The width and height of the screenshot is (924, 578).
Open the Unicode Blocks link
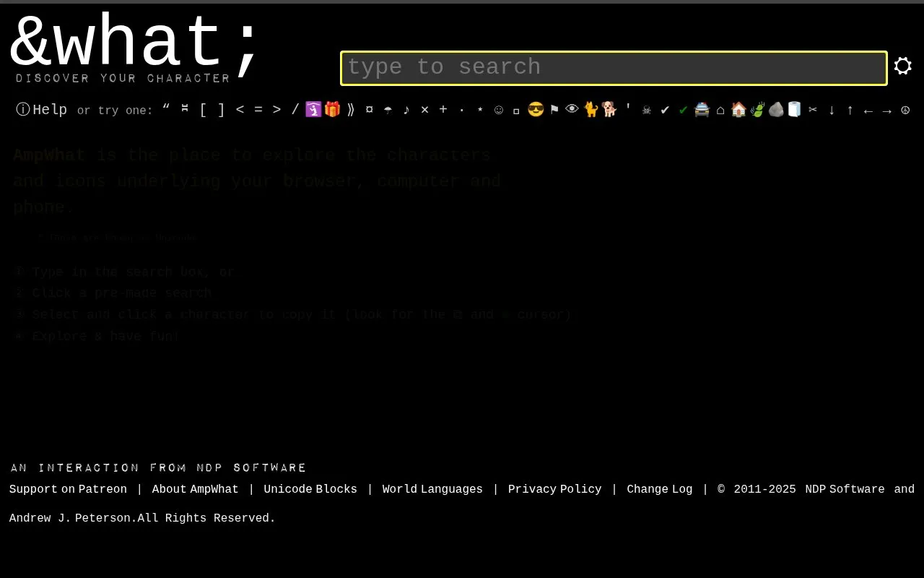click(x=310, y=489)
